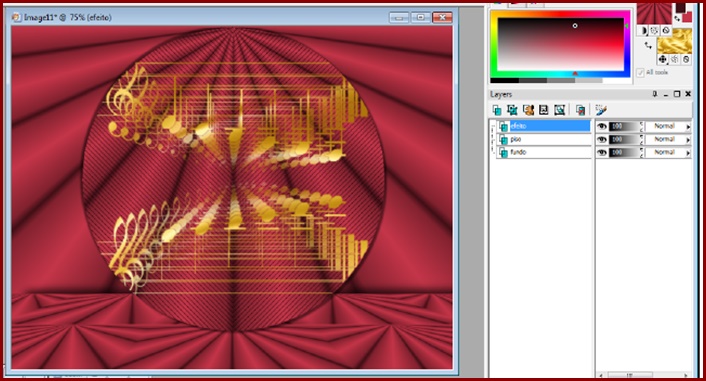
Task: Click opacity slider of piso layer
Action: [625, 140]
